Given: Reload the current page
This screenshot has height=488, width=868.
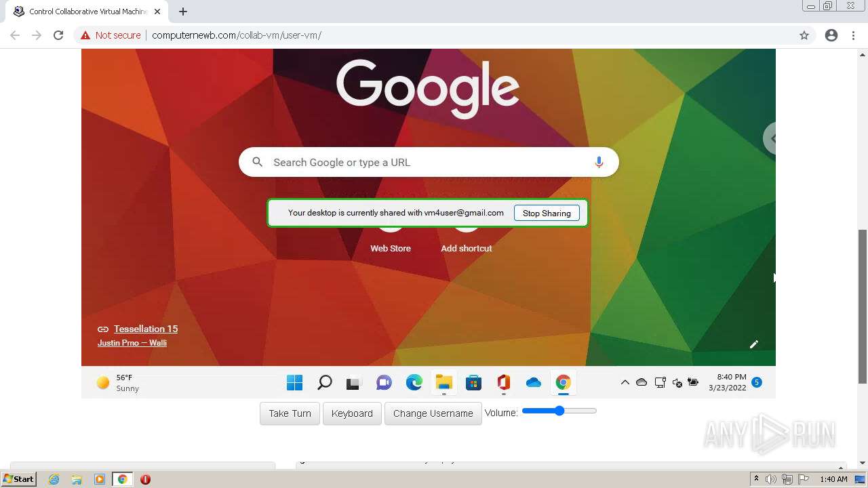Looking at the screenshot, I should 58,35.
